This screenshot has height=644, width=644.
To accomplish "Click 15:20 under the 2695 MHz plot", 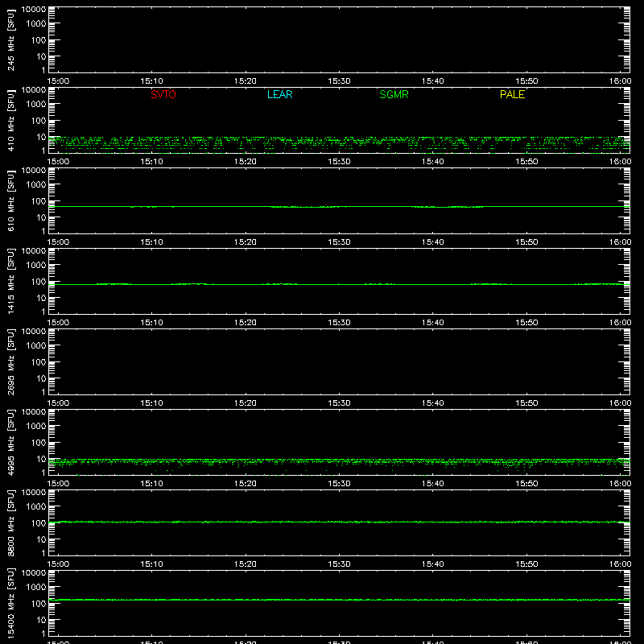I will (246, 403).
